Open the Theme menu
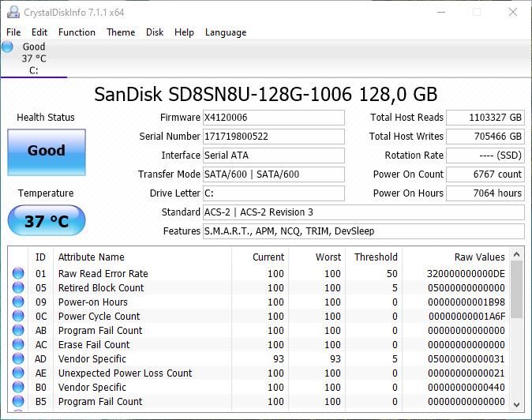The height and width of the screenshot is (420, 532). click(x=121, y=32)
